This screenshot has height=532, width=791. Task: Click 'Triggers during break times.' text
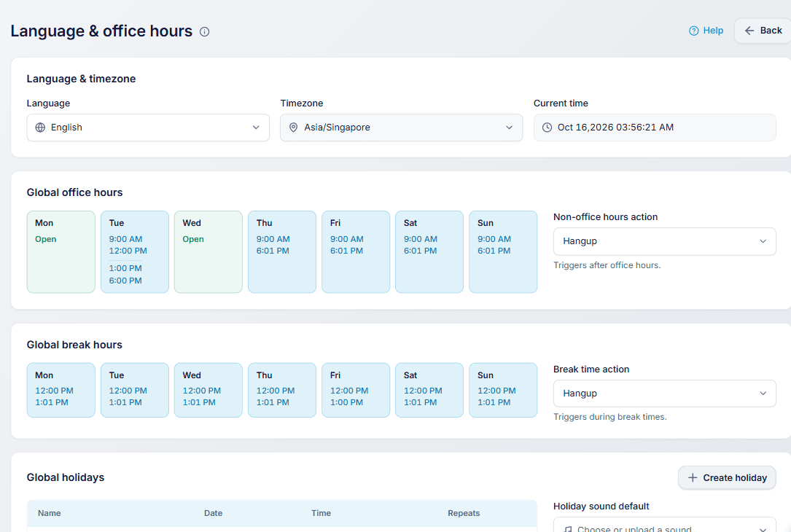click(x=610, y=417)
